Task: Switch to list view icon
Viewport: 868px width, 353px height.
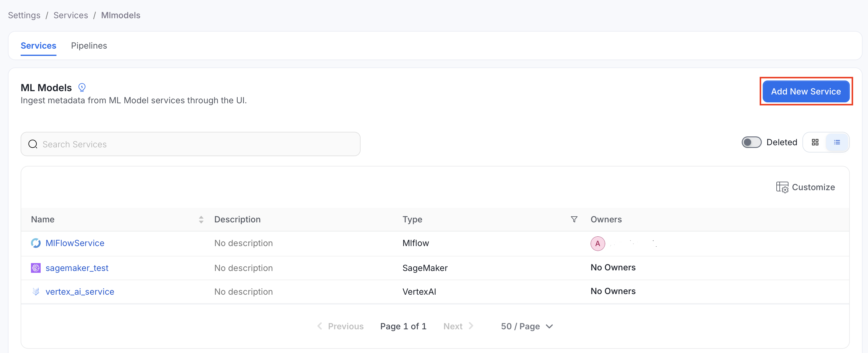Action: [837, 142]
